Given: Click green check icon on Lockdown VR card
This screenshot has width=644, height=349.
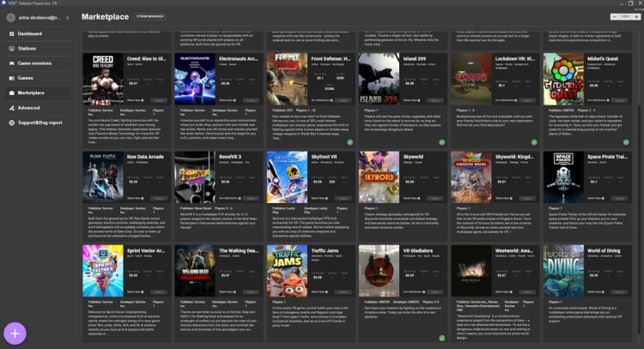Looking at the screenshot, I should [534, 142].
